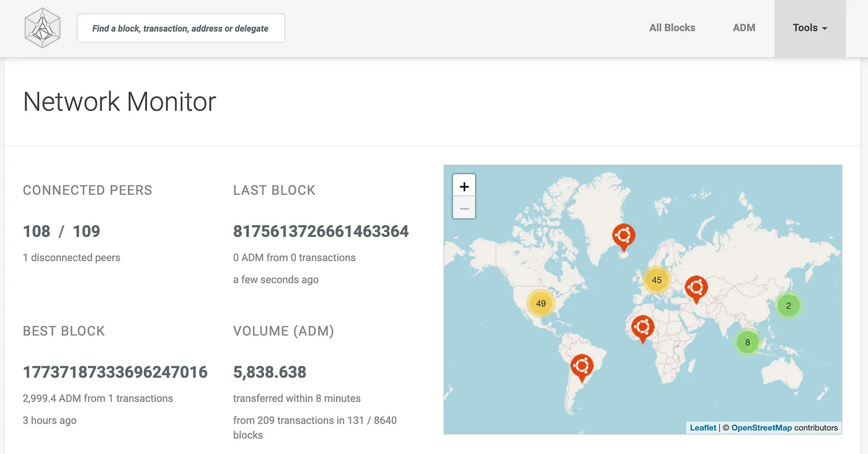This screenshot has height=454, width=868.
Task: Click the Ubuntu peer marker in West Africa
Action: [x=642, y=329]
